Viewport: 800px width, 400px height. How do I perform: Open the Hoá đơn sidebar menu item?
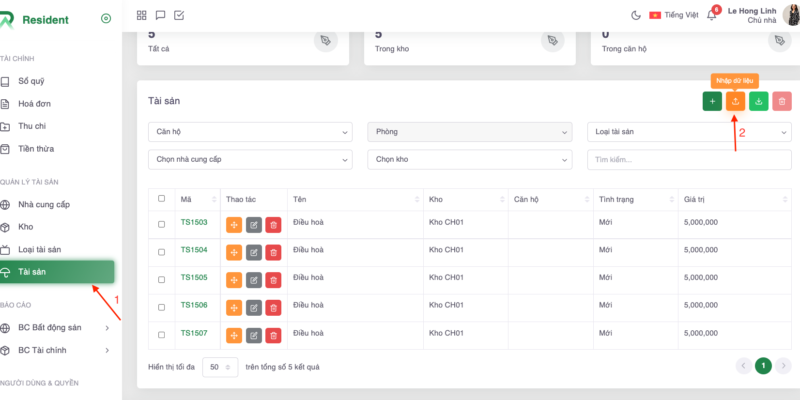33,103
